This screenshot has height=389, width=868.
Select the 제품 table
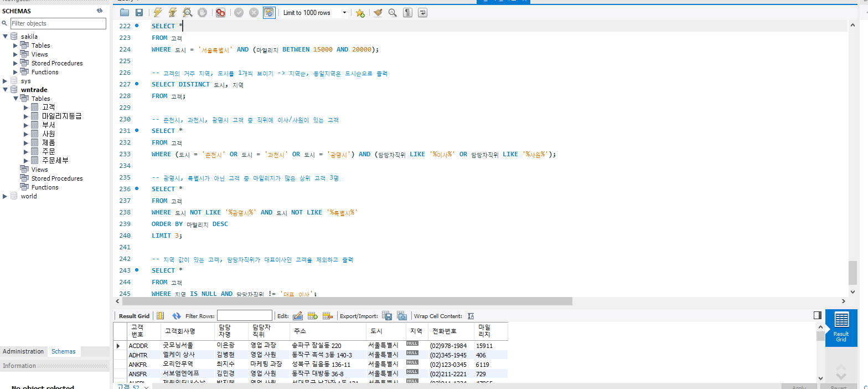[48, 143]
